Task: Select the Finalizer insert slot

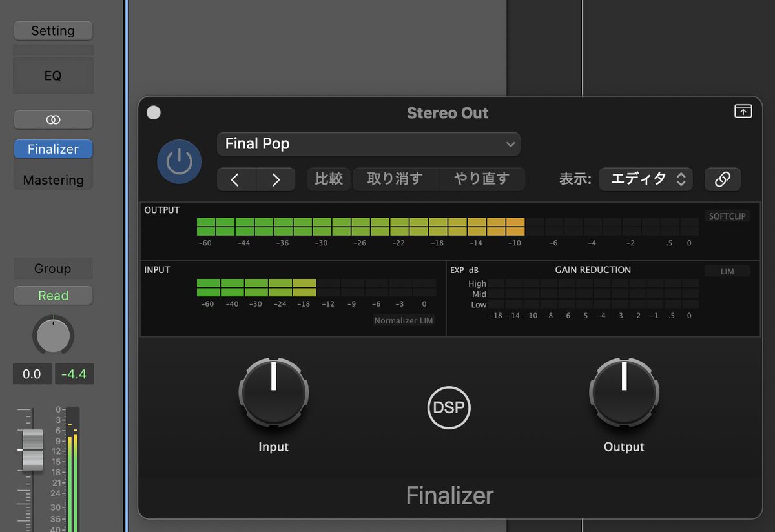Action: [53, 149]
